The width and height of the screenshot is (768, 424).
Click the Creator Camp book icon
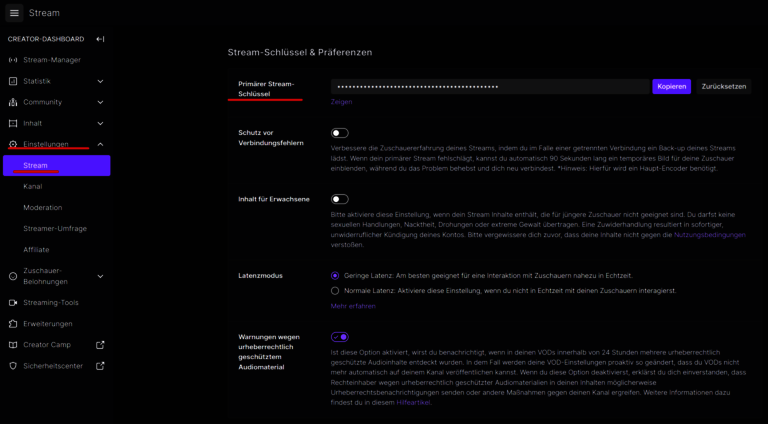tap(13, 345)
